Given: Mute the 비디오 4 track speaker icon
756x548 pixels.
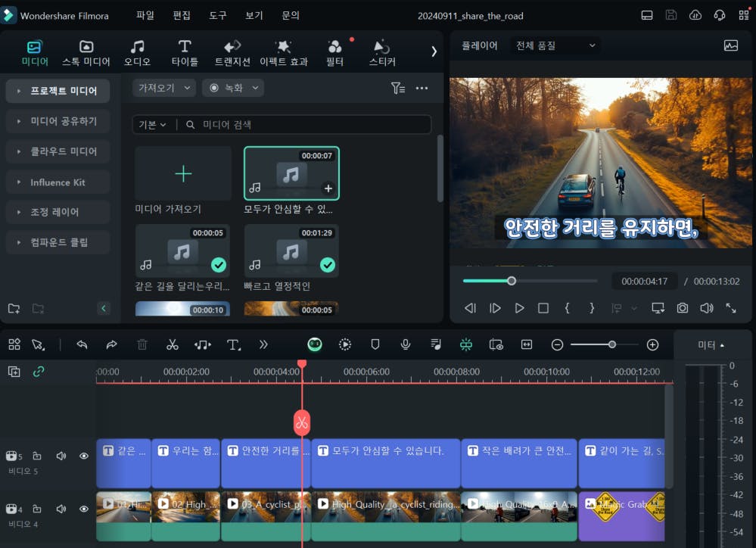Looking at the screenshot, I should click(x=61, y=509).
